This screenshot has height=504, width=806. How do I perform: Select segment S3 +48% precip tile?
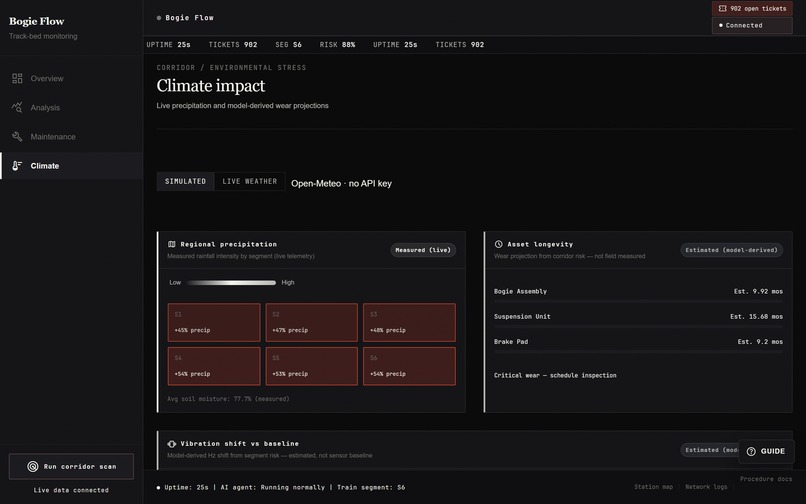tap(409, 322)
